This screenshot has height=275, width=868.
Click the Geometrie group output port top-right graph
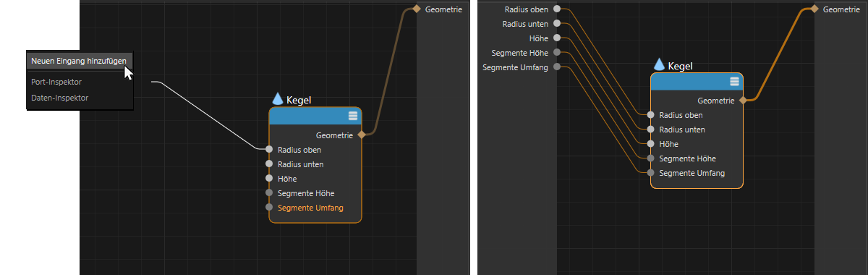(x=814, y=9)
